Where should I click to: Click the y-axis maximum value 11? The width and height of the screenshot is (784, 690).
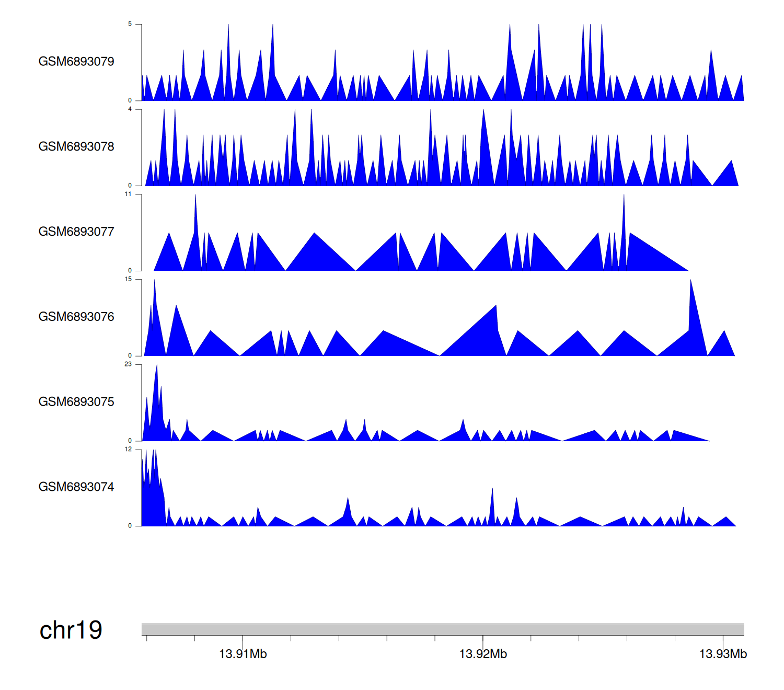coord(128,194)
